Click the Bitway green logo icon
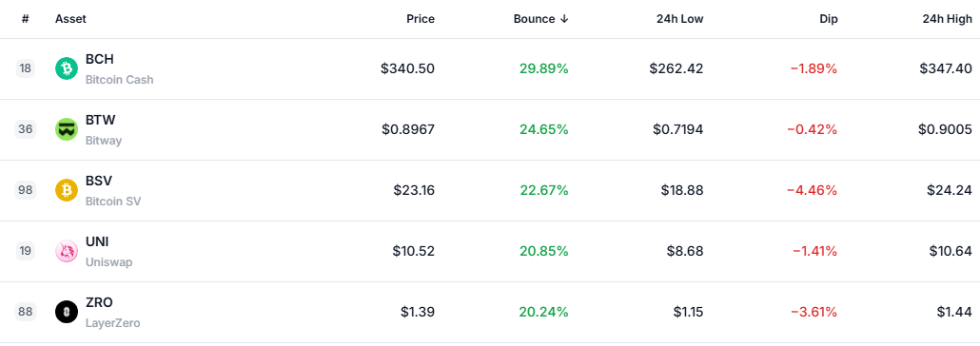The width and height of the screenshot is (980, 346). pyautogui.click(x=67, y=129)
